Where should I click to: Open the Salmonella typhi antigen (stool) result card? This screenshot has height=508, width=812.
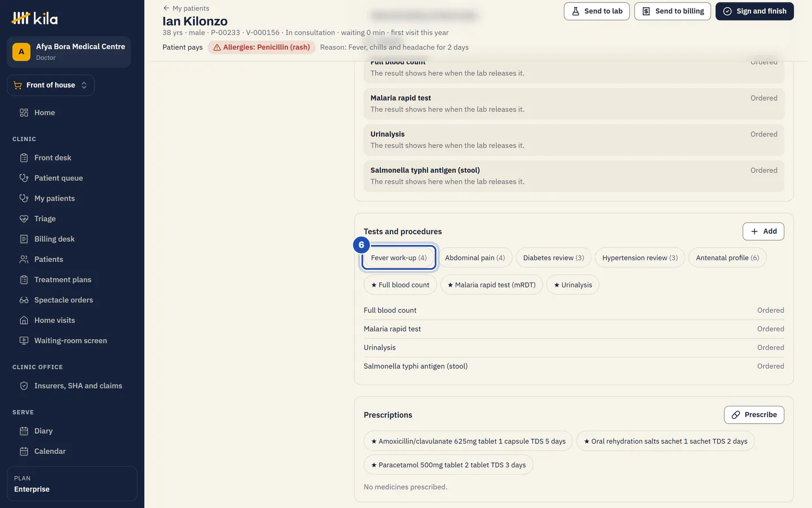pos(574,176)
